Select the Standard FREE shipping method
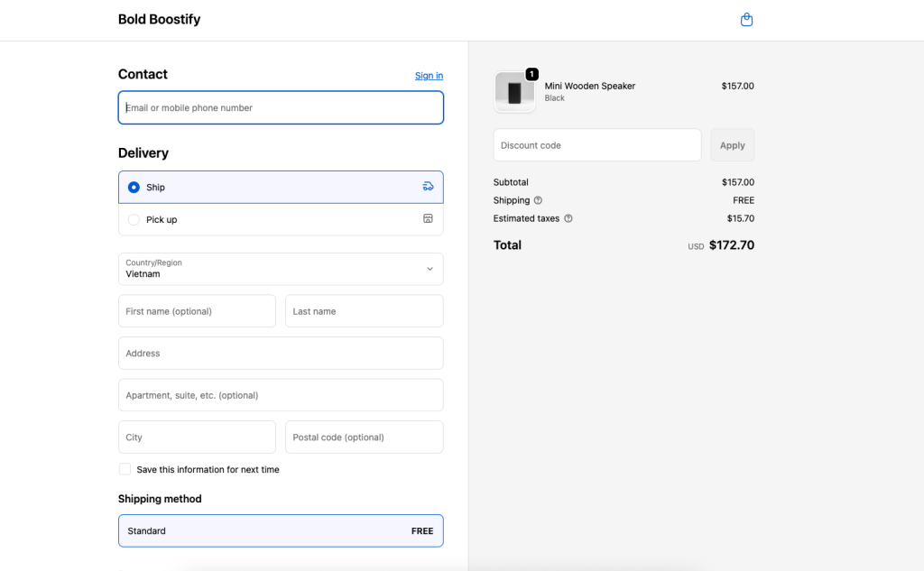Screen dimensions: 924x571 (281, 530)
